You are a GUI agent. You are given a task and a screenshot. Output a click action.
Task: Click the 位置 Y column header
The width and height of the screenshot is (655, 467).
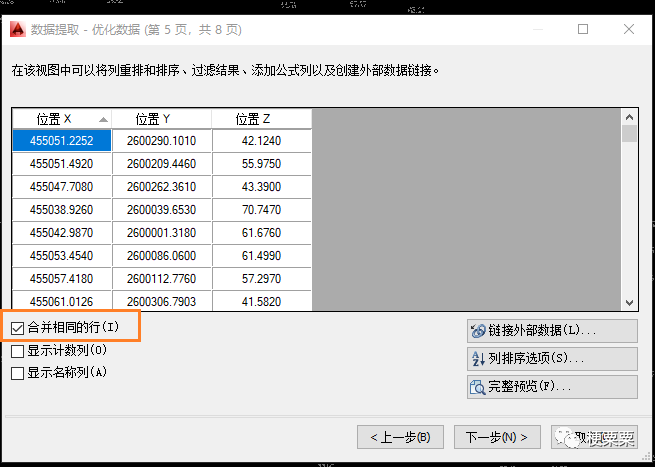[162, 119]
